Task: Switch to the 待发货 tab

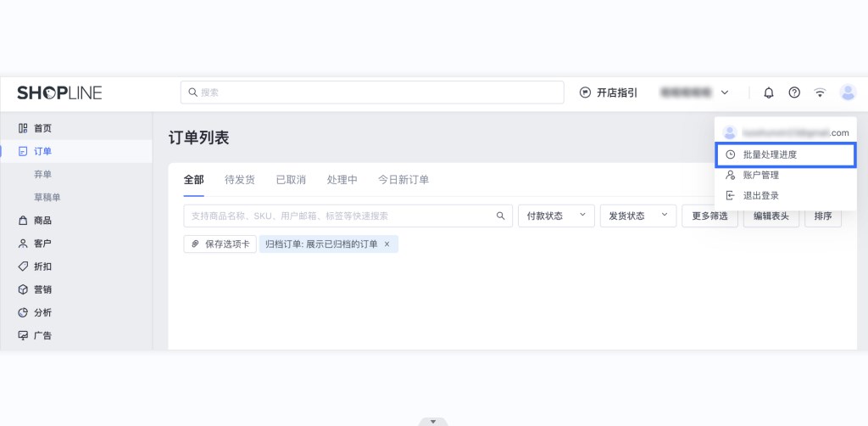Action: click(x=240, y=180)
